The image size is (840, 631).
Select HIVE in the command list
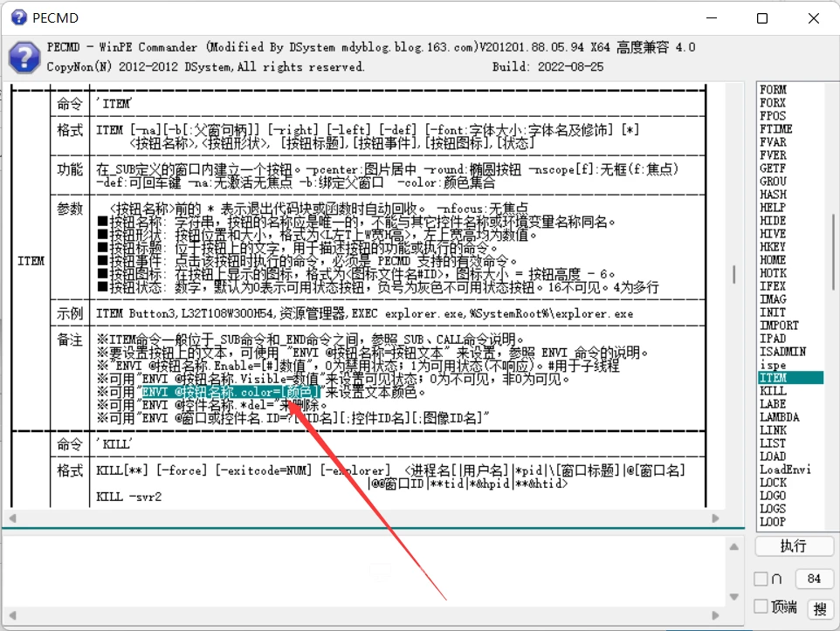click(773, 234)
